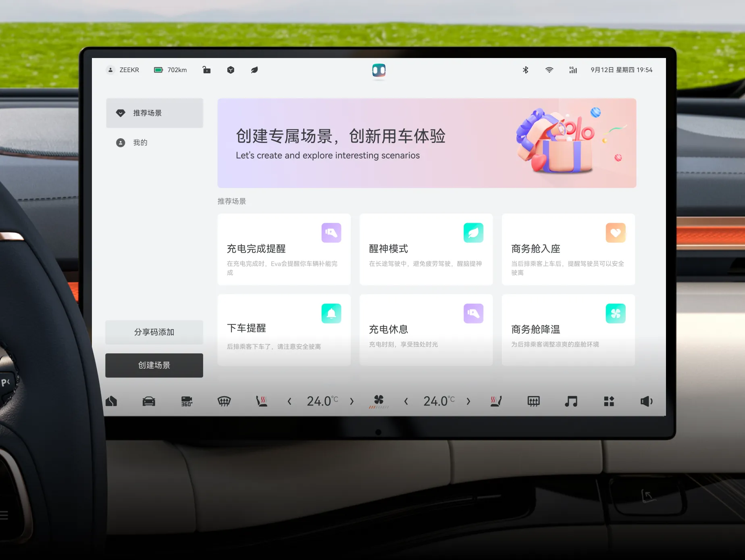Viewport: 745px width, 560px height.
Task: Tap the leaf eco mode icon
Action: (x=254, y=70)
